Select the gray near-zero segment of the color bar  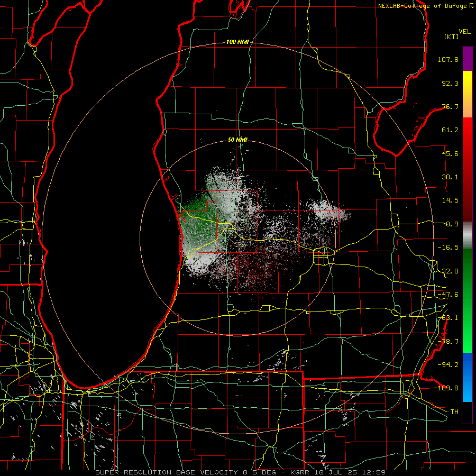(467, 235)
